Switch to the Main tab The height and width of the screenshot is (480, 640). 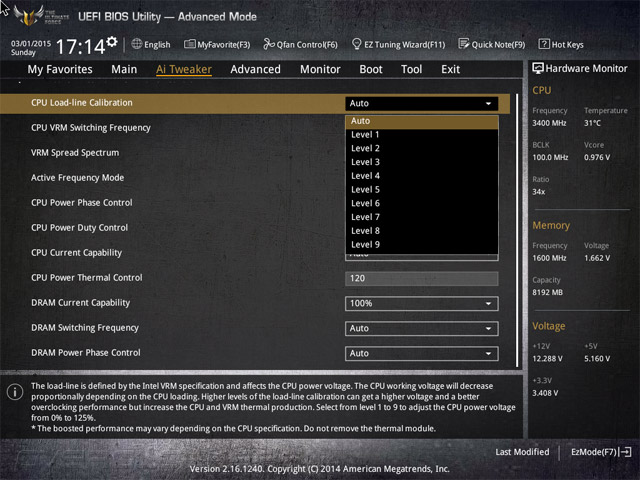[x=124, y=69]
